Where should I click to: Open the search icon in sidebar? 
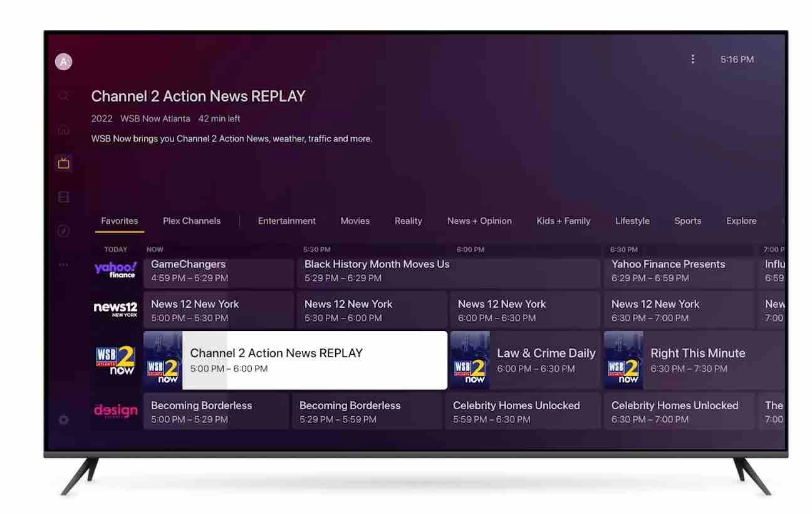pos(63,96)
